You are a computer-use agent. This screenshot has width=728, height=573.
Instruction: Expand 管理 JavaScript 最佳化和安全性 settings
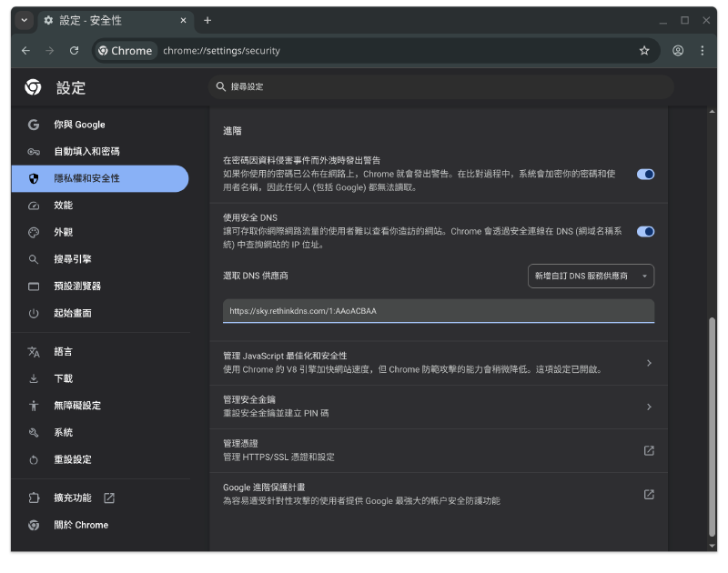pyautogui.click(x=649, y=363)
